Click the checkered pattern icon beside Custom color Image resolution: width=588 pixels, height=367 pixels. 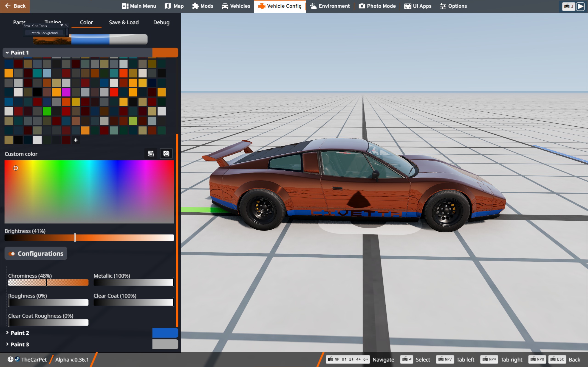(151, 154)
